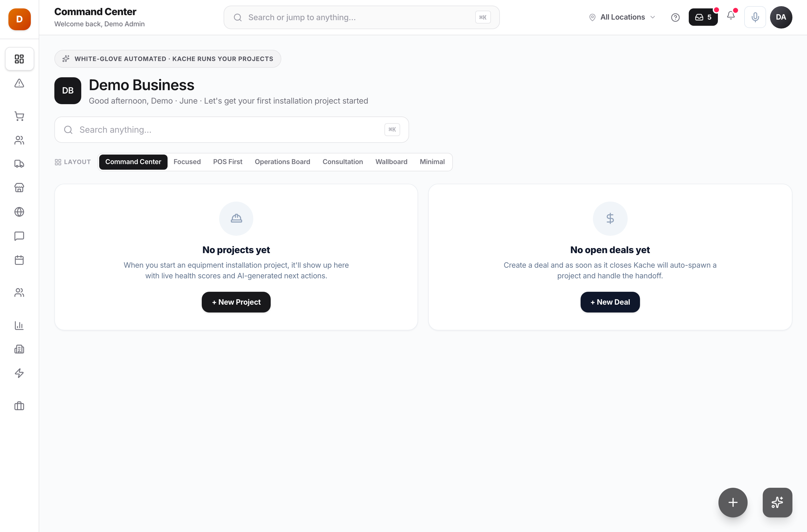Switch to the Wallboard layout
This screenshot has height=532, width=807.
click(x=391, y=162)
